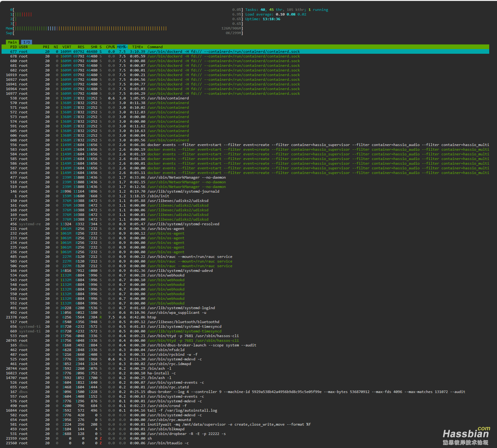Select systemd-journald row PID 146
This screenshot has height=448, width=497.
click(x=245, y=191)
